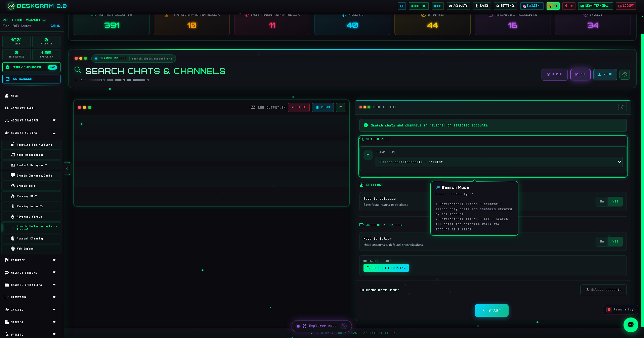
Task: Open Settings from the top bar
Action: click(x=506, y=6)
